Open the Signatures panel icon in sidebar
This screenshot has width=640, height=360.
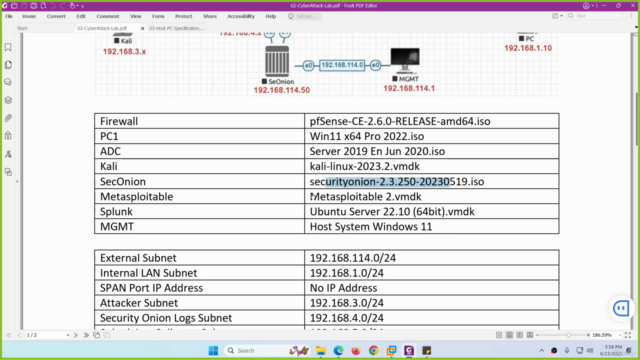click(8, 154)
